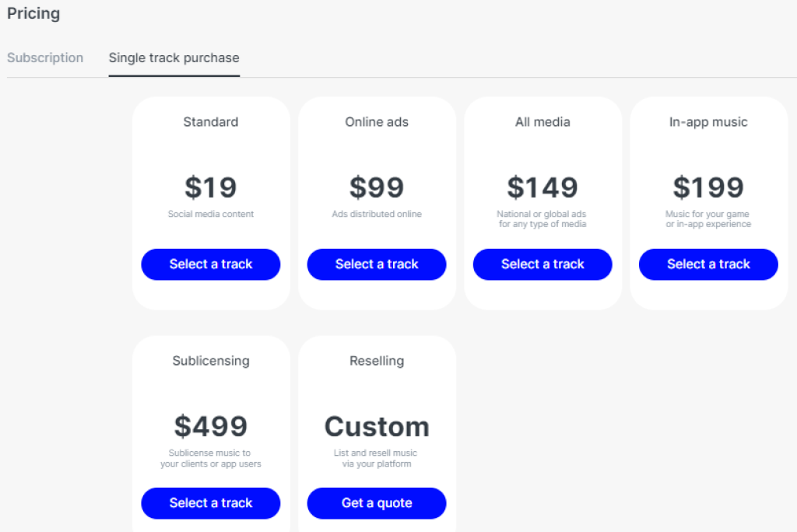Click the Custom price text on Reselling card
This screenshot has height=532, width=797.
tap(376, 426)
